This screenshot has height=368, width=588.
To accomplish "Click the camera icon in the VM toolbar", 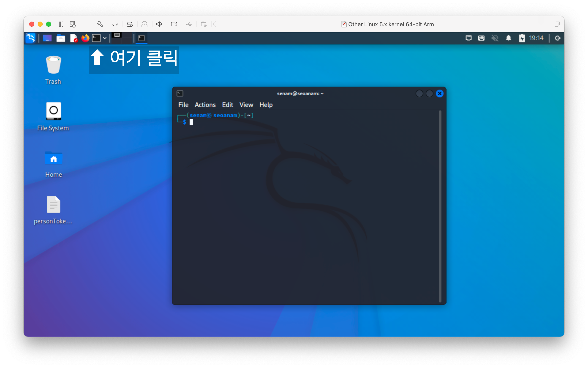I will coord(174,24).
